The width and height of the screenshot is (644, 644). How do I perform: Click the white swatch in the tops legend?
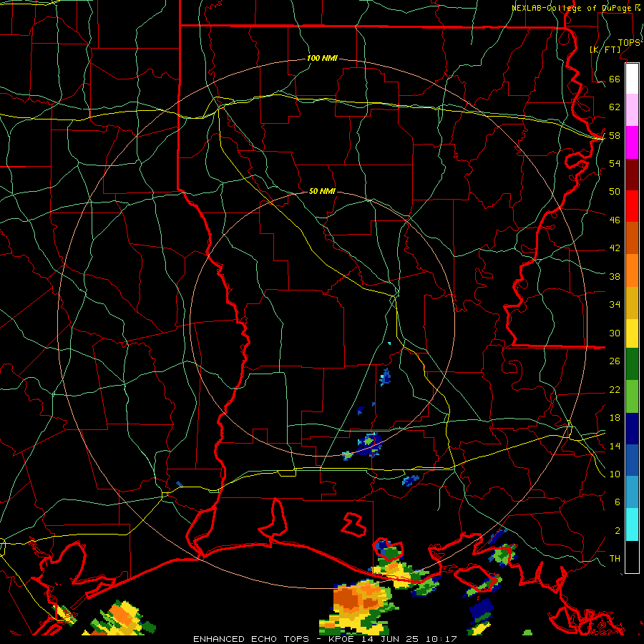click(x=632, y=79)
